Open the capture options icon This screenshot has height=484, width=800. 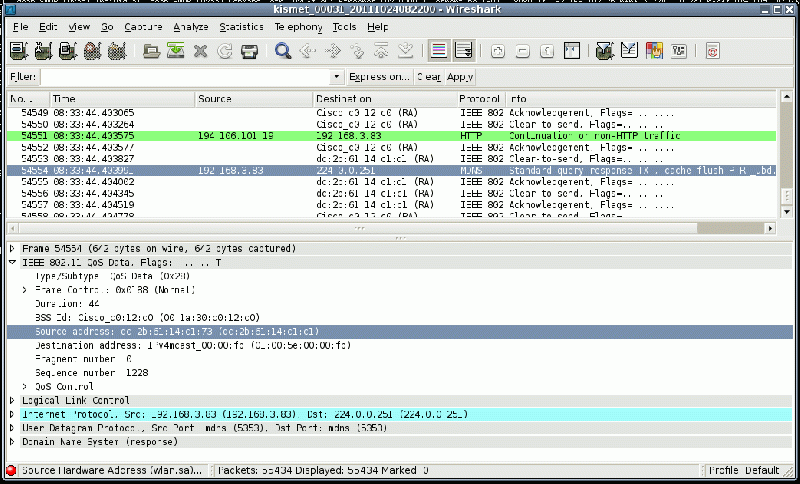click(x=43, y=51)
